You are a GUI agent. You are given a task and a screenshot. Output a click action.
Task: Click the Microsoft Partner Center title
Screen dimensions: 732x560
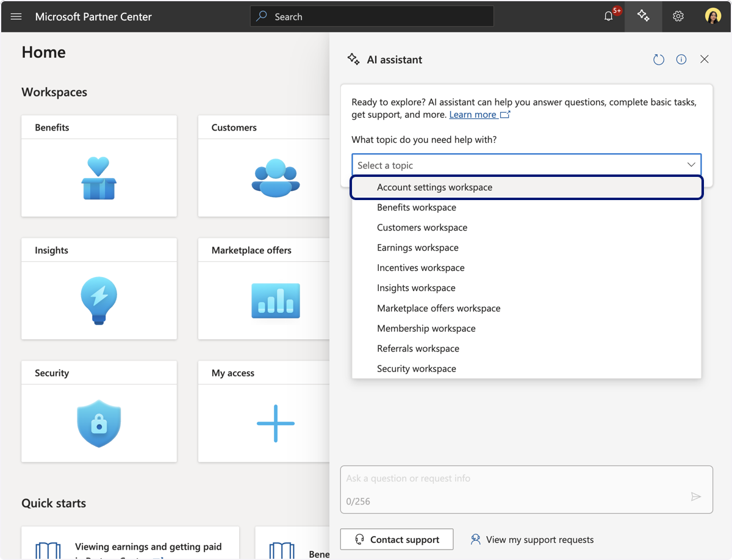point(93,16)
